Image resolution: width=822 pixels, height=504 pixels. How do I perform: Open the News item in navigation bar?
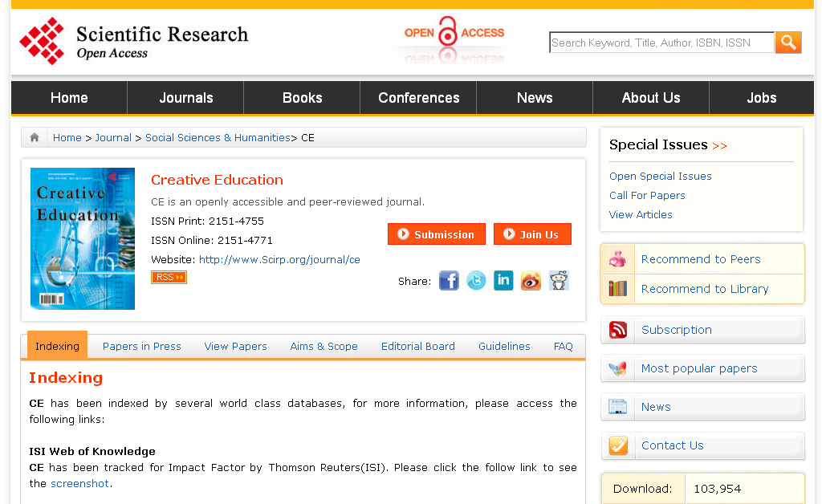click(x=535, y=98)
